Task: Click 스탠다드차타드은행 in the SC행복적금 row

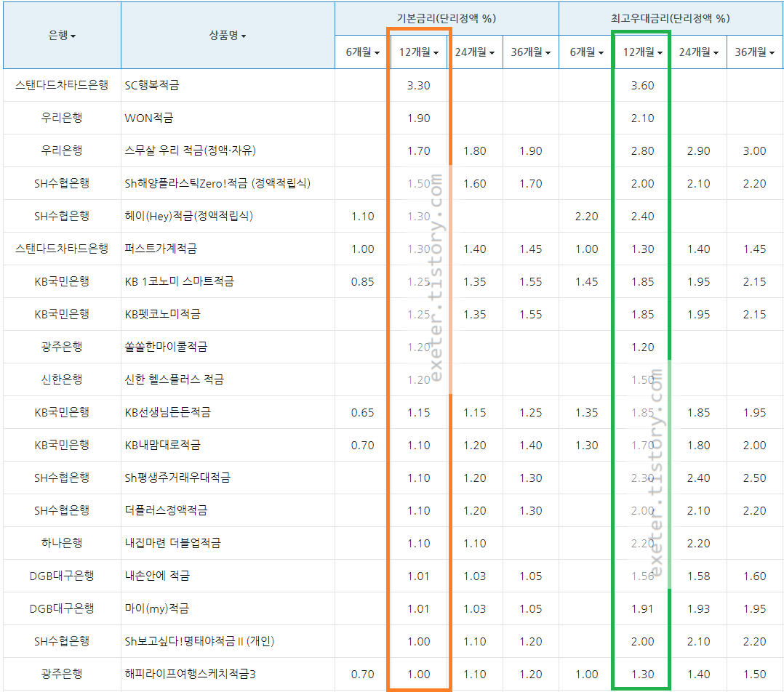Action: 62,85
